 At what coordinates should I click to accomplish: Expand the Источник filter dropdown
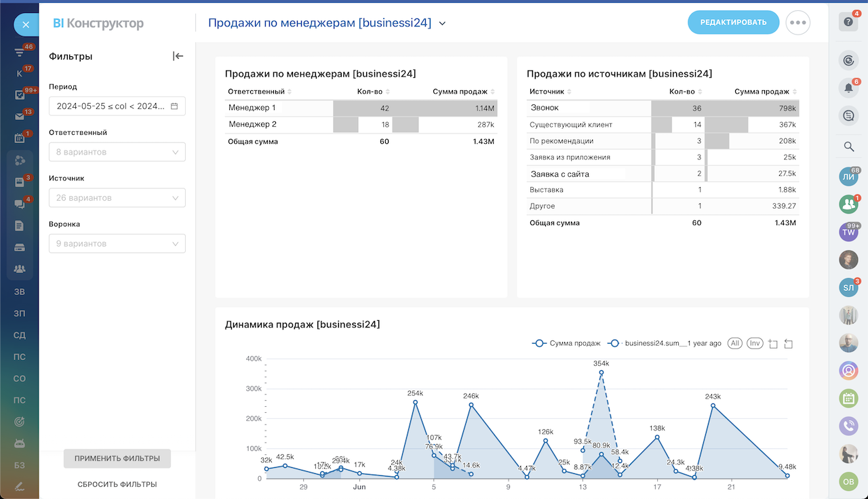coord(117,198)
